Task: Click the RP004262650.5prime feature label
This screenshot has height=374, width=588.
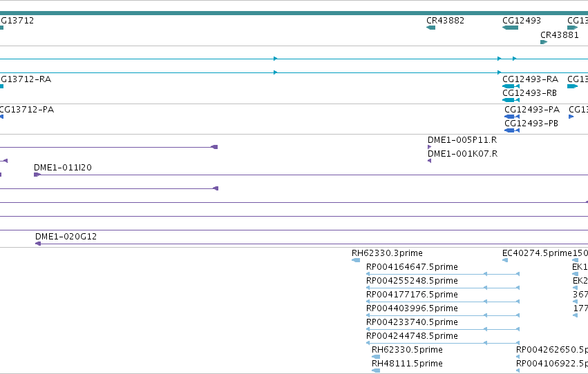Action: coord(552,350)
